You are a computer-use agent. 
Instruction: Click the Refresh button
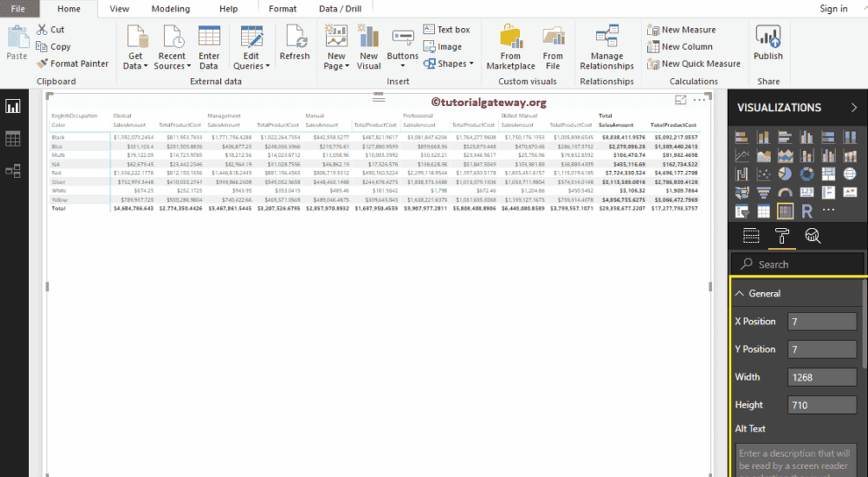pyautogui.click(x=295, y=43)
